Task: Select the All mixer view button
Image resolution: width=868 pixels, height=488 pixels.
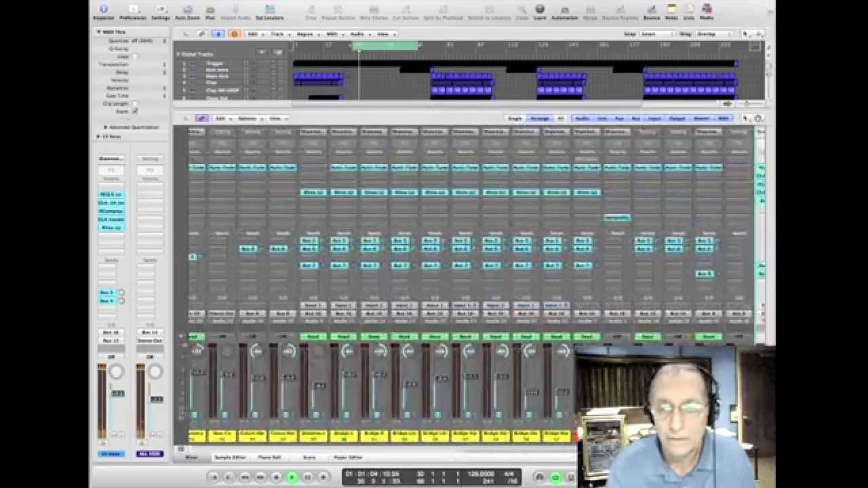Action: [x=560, y=118]
